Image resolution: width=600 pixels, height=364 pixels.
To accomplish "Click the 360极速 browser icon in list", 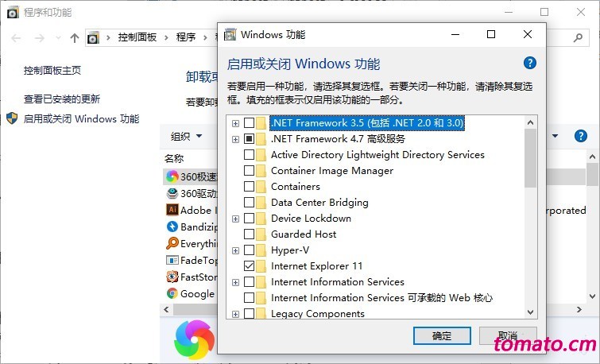I will pyautogui.click(x=172, y=176).
